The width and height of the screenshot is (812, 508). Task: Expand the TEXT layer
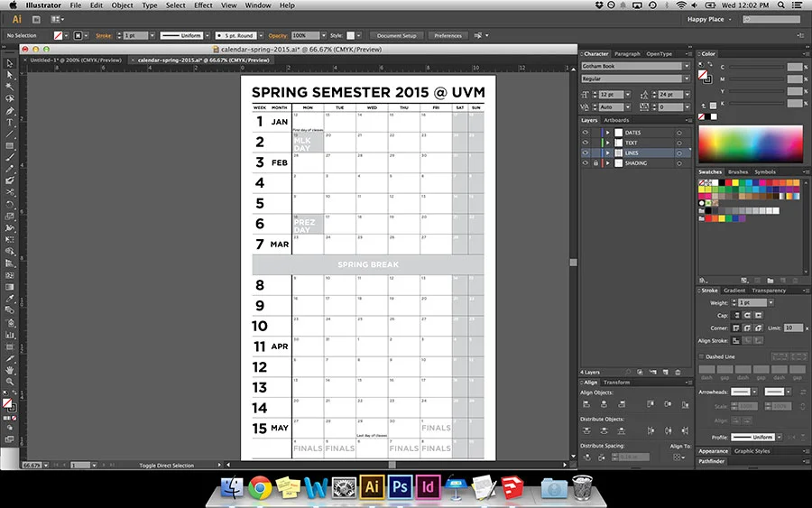(608, 143)
